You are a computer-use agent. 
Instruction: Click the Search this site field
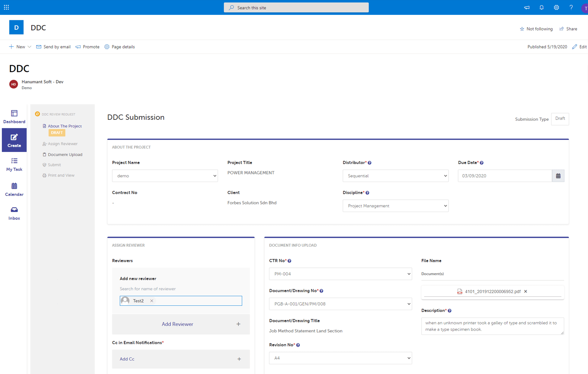pyautogui.click(x=296, y=7)
